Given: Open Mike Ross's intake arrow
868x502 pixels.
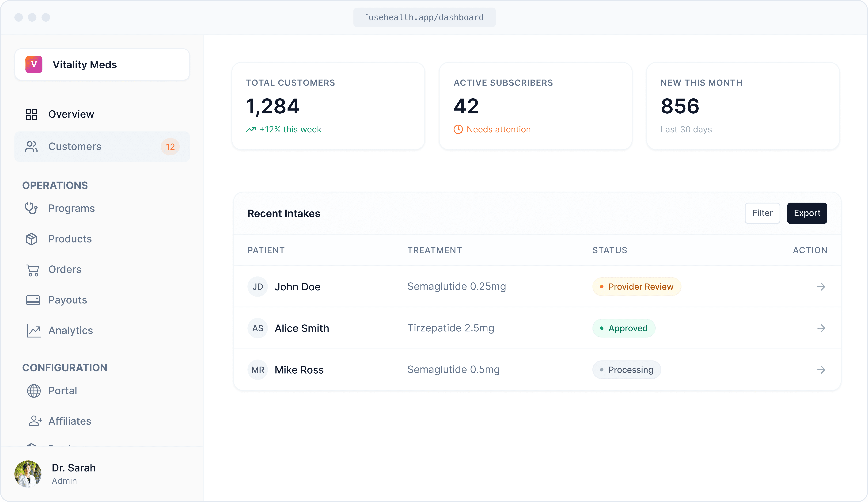Looking at the screenshot, I should pyautogui.click(x=821, y=370).
